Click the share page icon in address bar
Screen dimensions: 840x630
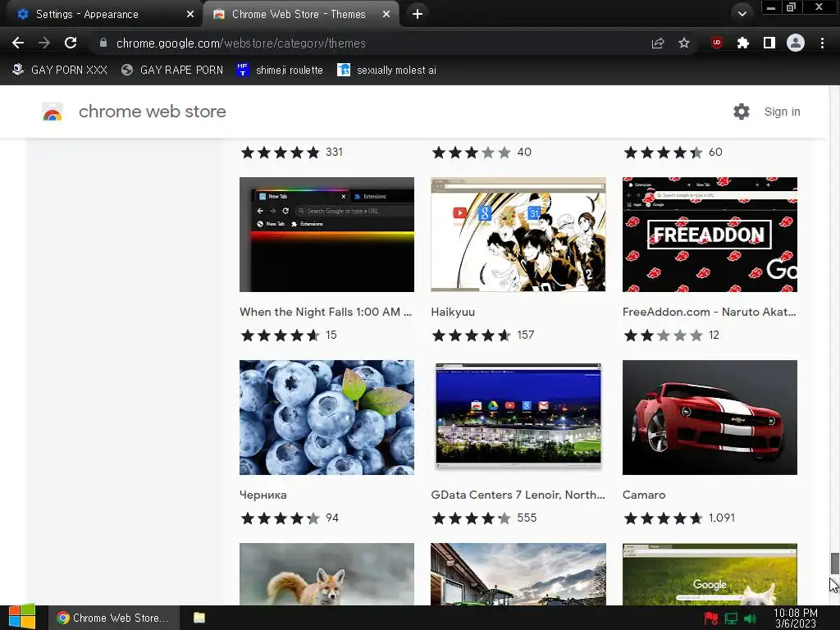click(x=658, y=43)
